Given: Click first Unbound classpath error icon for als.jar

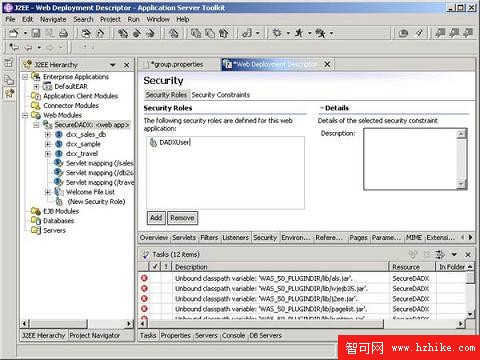Looking at the screenshot, I should click(144, 278).
